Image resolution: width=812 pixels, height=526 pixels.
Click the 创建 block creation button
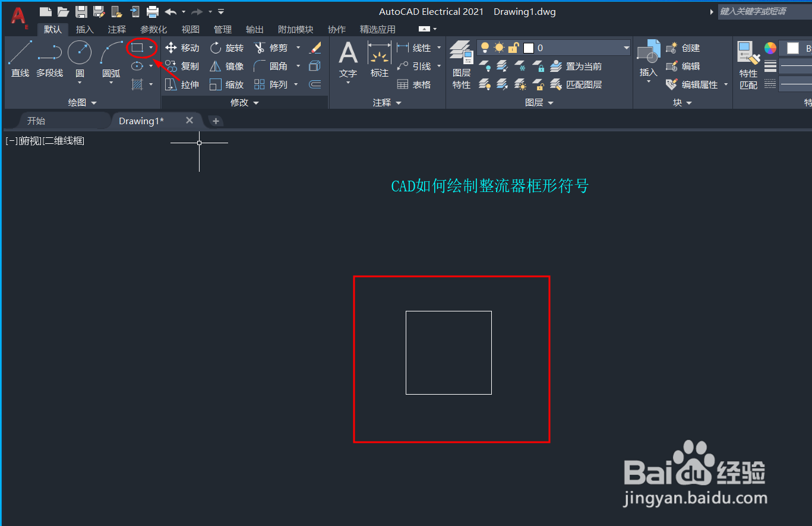[688, 48]
